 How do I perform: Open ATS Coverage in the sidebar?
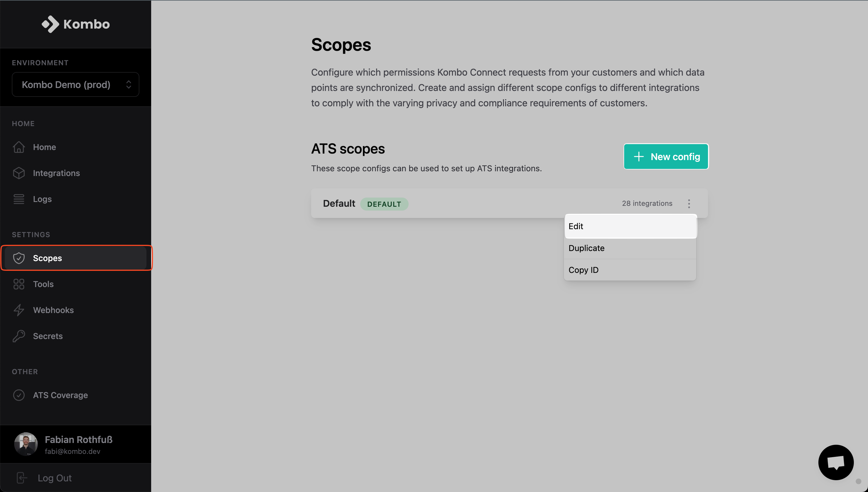tap(76, 395)
